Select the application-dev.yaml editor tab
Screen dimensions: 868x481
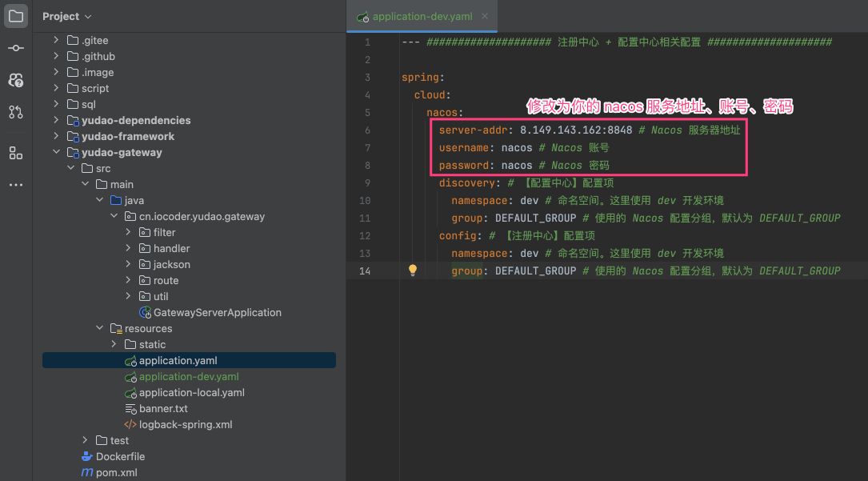point(417,17)
